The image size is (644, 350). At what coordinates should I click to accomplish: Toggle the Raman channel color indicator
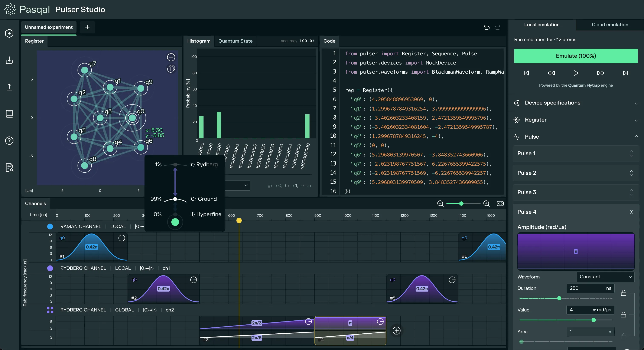point(50,227)
